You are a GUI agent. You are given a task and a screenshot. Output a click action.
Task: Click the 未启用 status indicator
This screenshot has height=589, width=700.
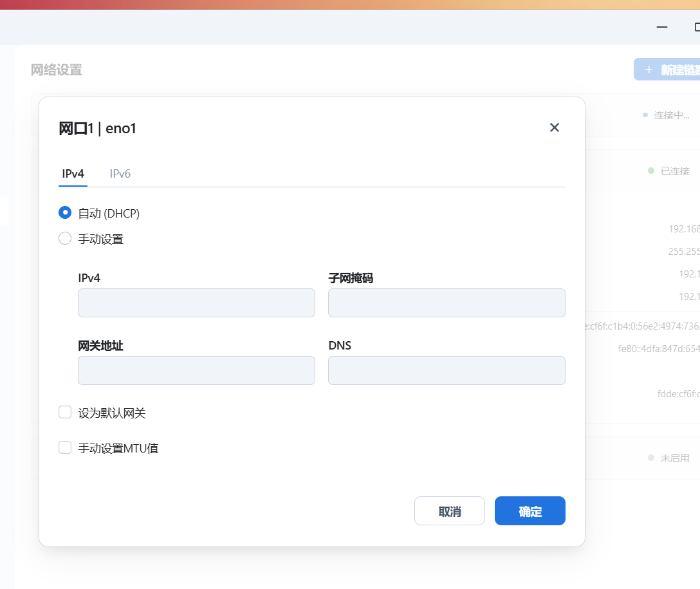674,458
